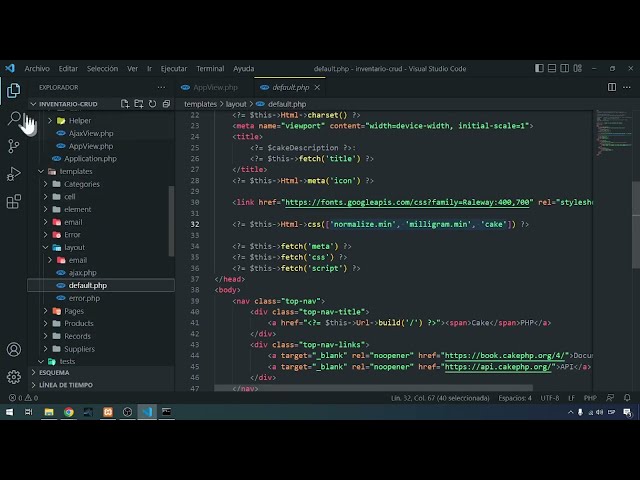
Task: Refresh the explorer tree
Action: pyautogui.click(x=152, y=104)
